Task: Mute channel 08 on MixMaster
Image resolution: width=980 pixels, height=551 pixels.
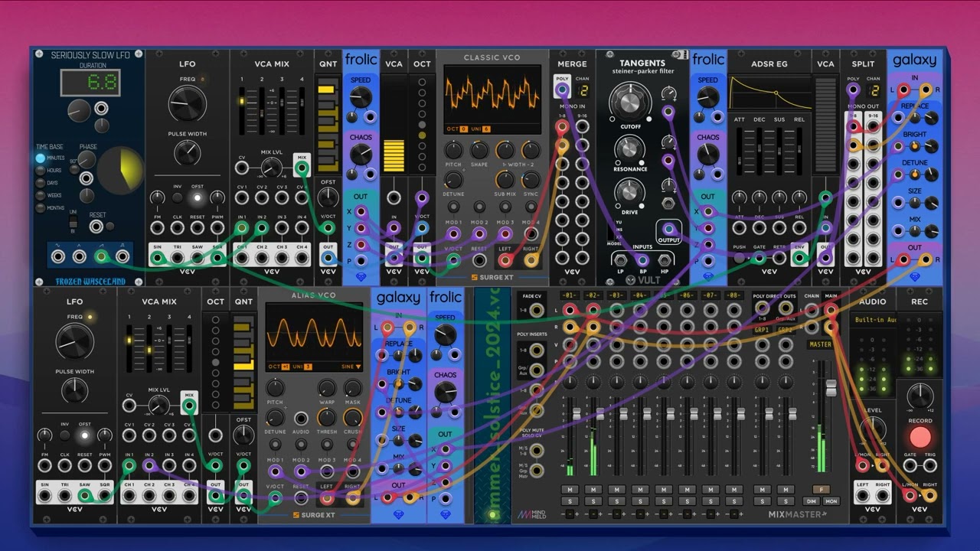Action: pos(734,490)
